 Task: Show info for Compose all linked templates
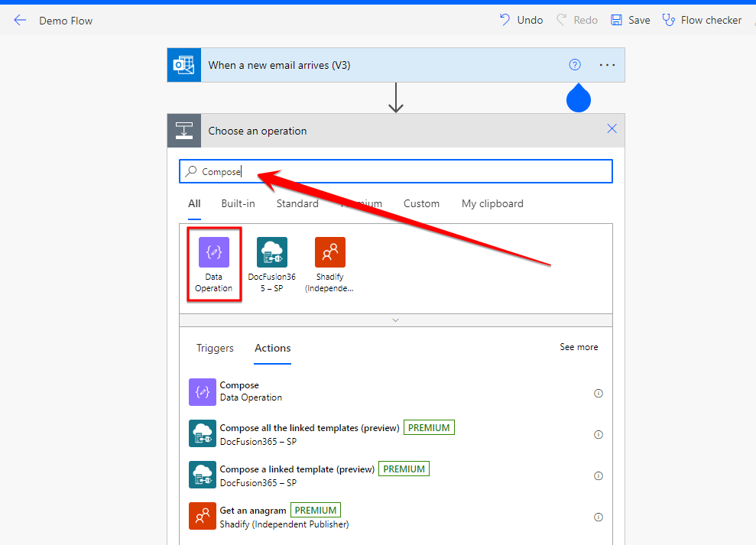click(x=599, y=435)
